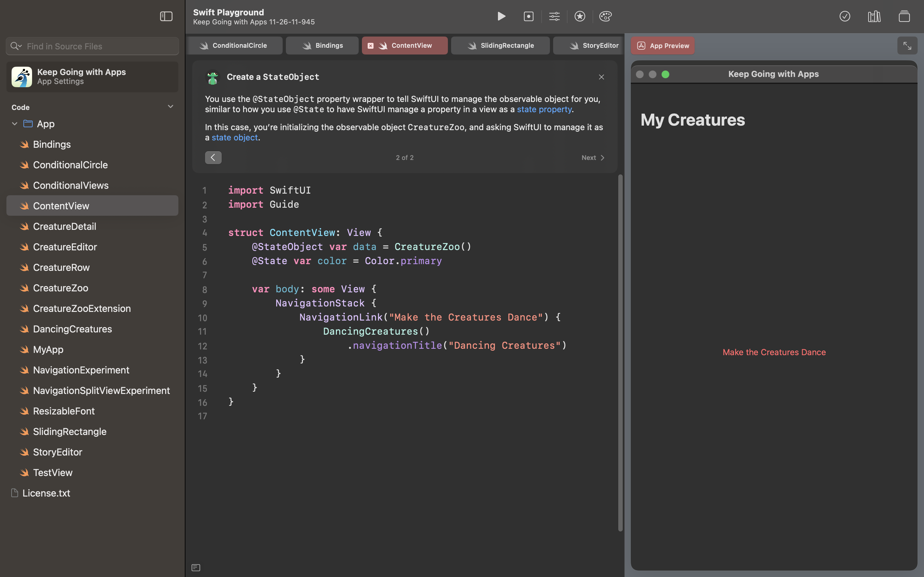The image size is (924, 577).
Task: Click Next in the guide panel
Action: [593, 158]
